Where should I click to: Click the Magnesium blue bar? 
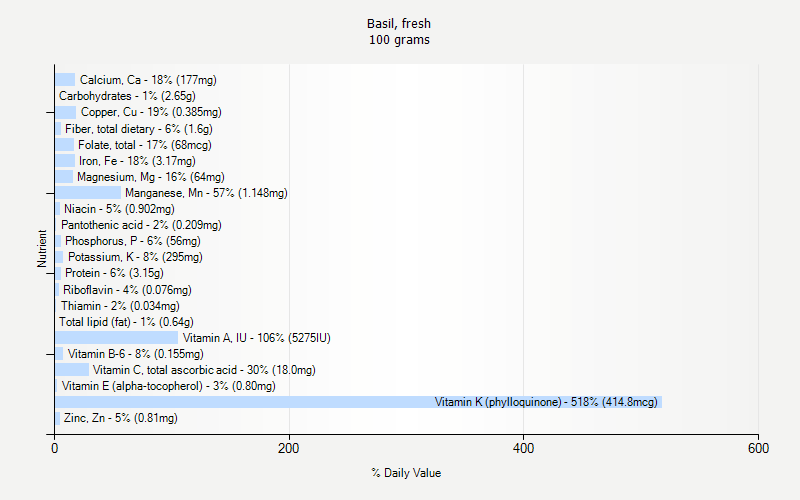tap(64, 177)
